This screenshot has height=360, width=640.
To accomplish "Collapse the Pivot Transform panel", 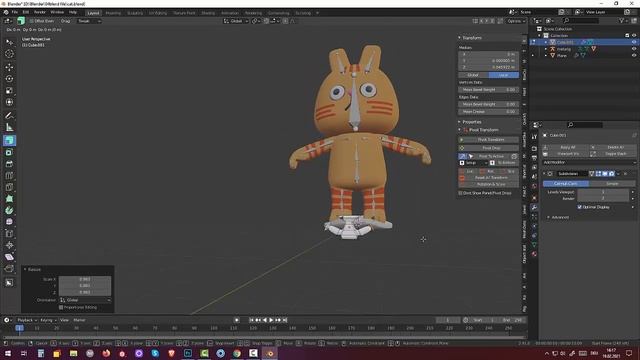I will [x=460, y=130].
